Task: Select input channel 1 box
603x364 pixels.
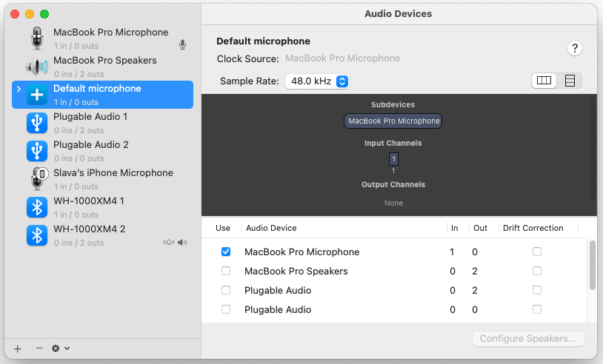Action: click(393, 159)
